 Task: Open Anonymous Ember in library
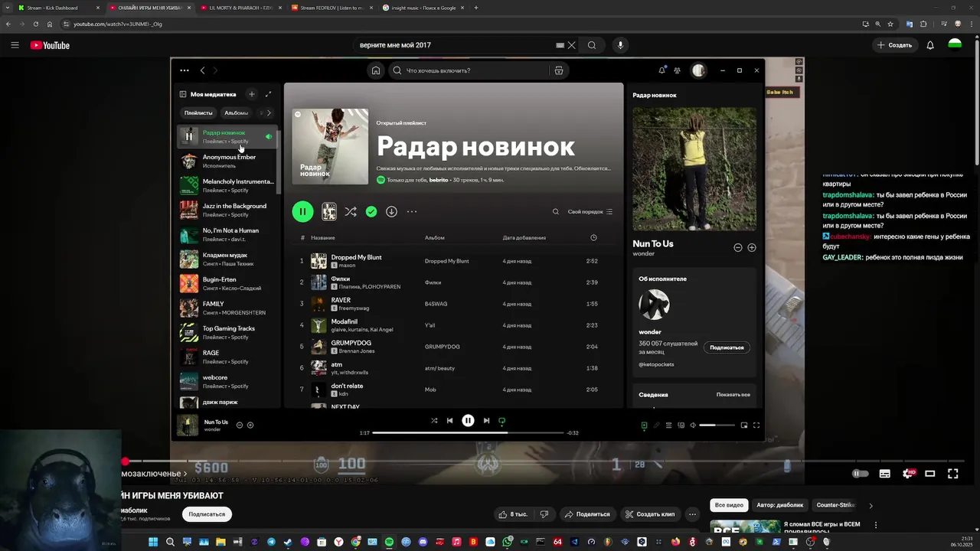coord(227,161)
